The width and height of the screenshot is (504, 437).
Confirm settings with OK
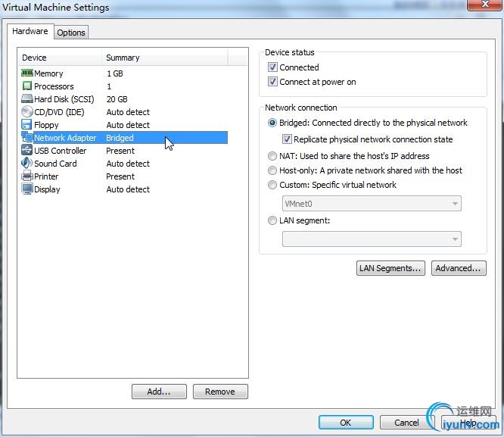pyautogui.click(x=346, y=422)
